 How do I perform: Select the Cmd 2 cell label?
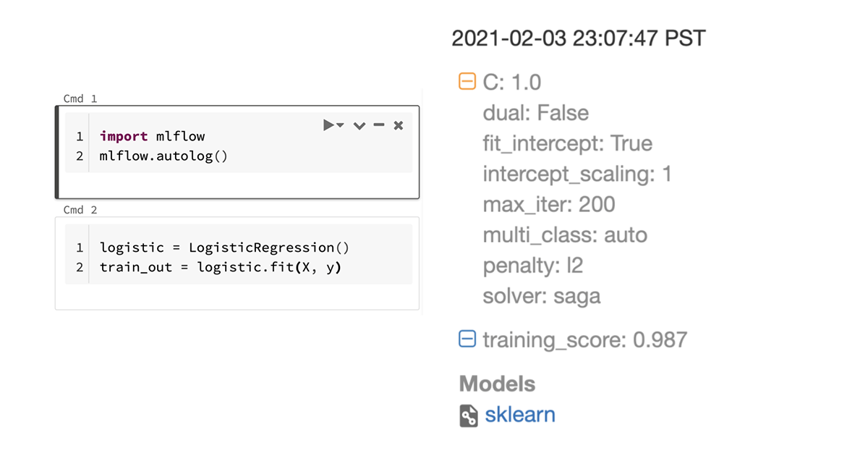[80, 210]
